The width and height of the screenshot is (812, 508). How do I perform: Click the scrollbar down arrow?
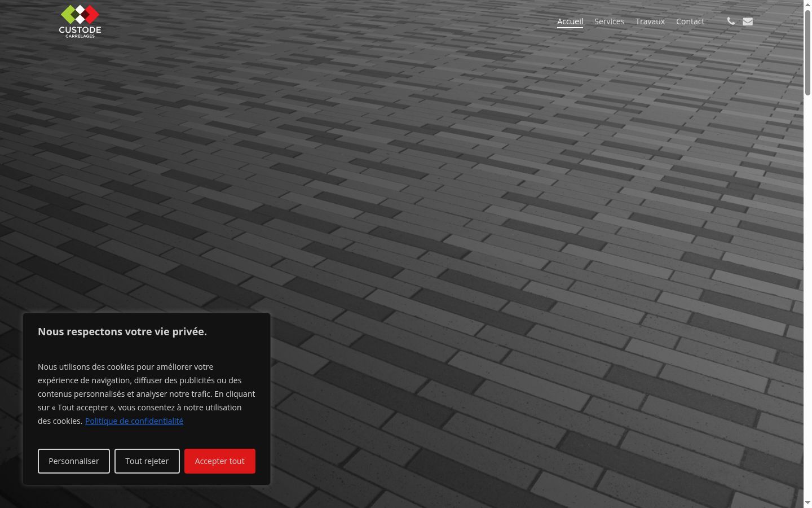pyautogui.click(x=807, y=503)
